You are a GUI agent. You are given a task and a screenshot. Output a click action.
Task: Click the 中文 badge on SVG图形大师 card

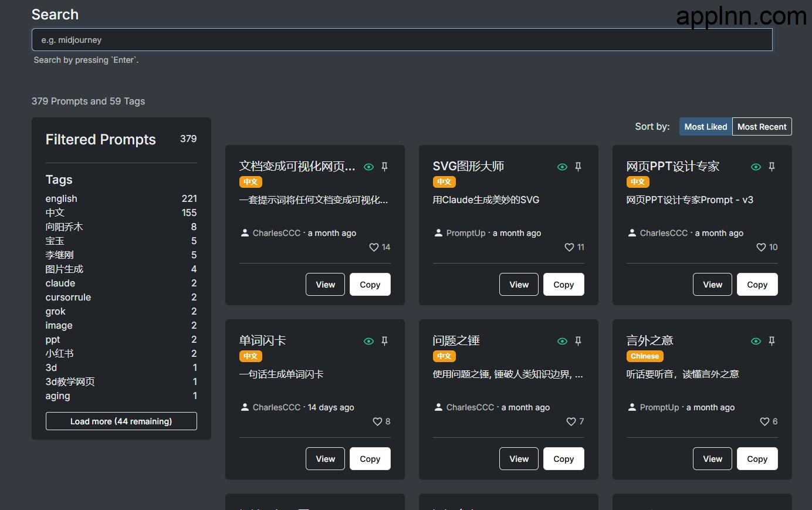pyautogui.click(x=444, y=182)
